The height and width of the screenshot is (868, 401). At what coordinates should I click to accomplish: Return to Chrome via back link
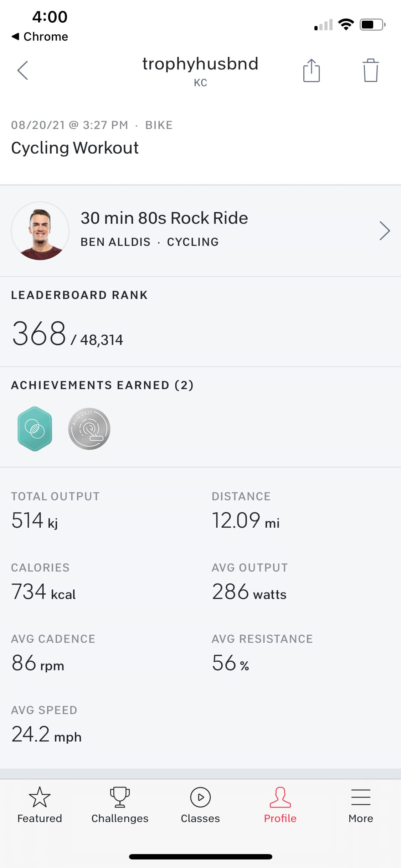(x=40, y=36)
